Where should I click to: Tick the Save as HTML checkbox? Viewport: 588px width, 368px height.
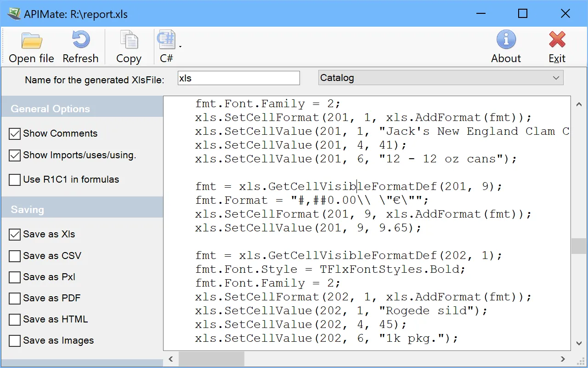coord(15,320)
